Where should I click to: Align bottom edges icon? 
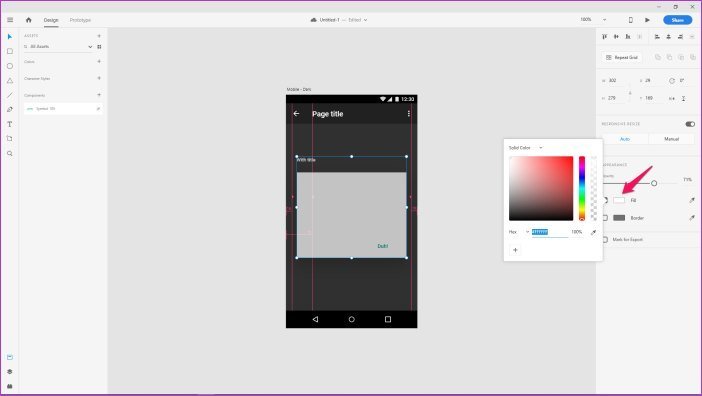[628, 37]
